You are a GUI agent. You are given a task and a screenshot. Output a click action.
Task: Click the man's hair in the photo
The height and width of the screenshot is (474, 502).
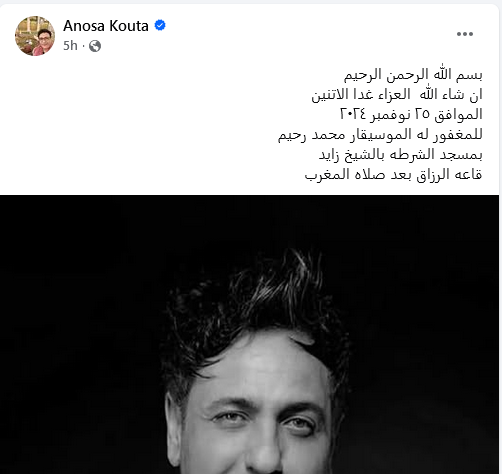pos(253,300)
